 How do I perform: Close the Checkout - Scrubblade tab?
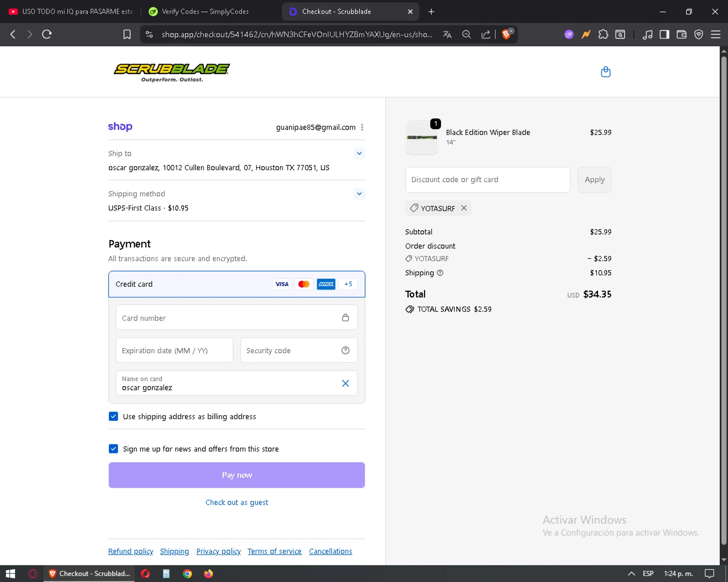pyautogui.click(x=410, y=12)
